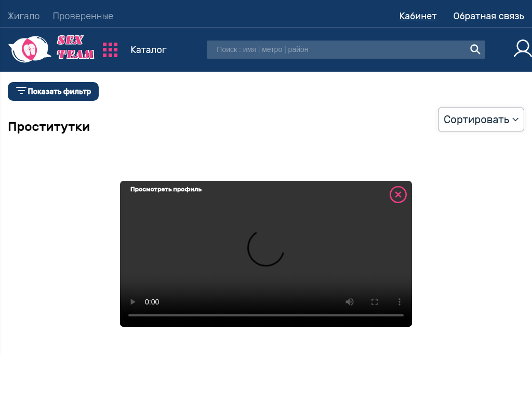Open the Кабинет link
This screenshot has height=399, width=532.
point(418,16)
